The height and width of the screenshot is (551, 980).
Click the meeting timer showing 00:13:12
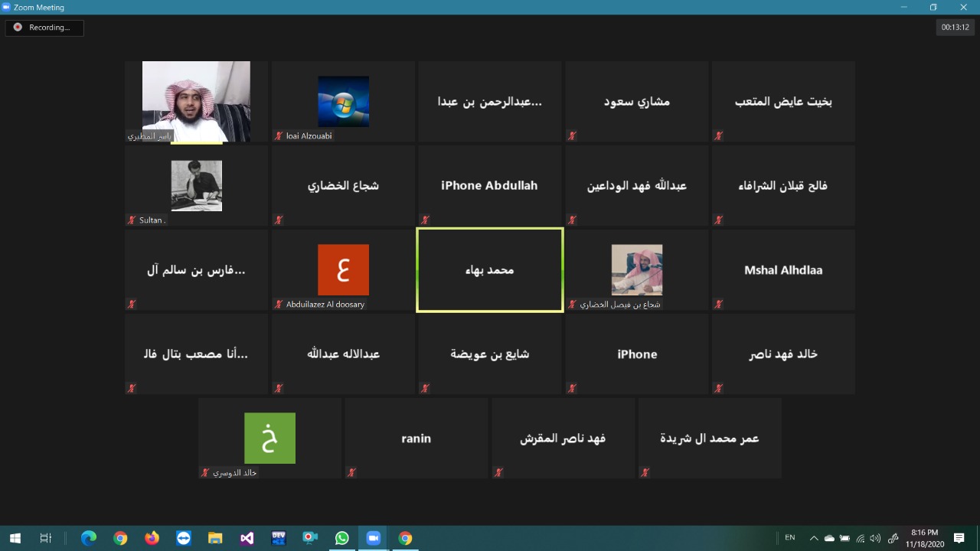(x=955, y=28)
